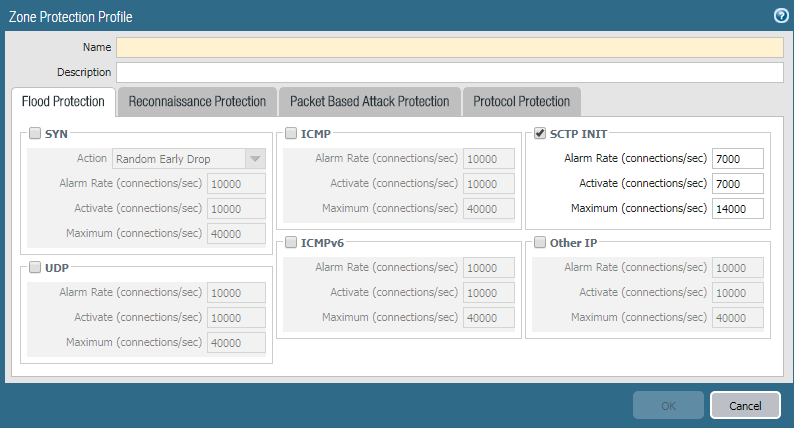
Task: Enable the ICMP flood protection checkbox
Action: (x=290, y=134)
